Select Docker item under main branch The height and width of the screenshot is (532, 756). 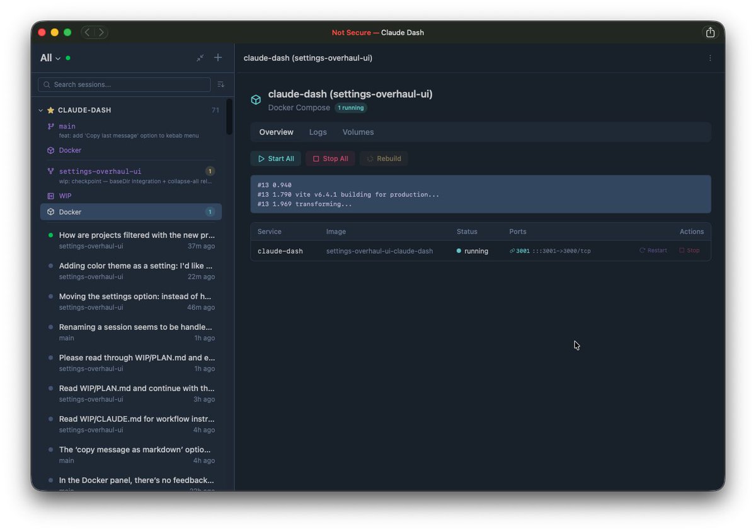[131, 150]
